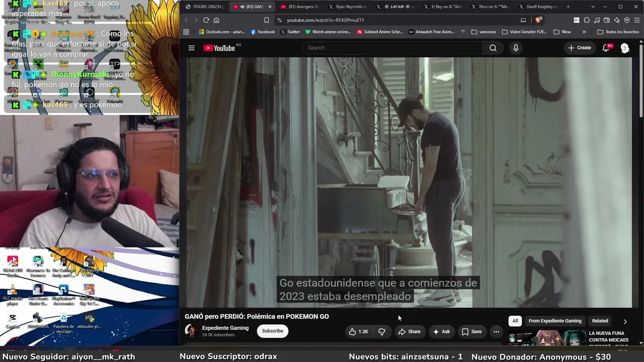The width and height of the screenshot is (644, 362).
Task: Show more hidden bookmarks chevron
Action: pyautogui.click(x=584, y=32)
